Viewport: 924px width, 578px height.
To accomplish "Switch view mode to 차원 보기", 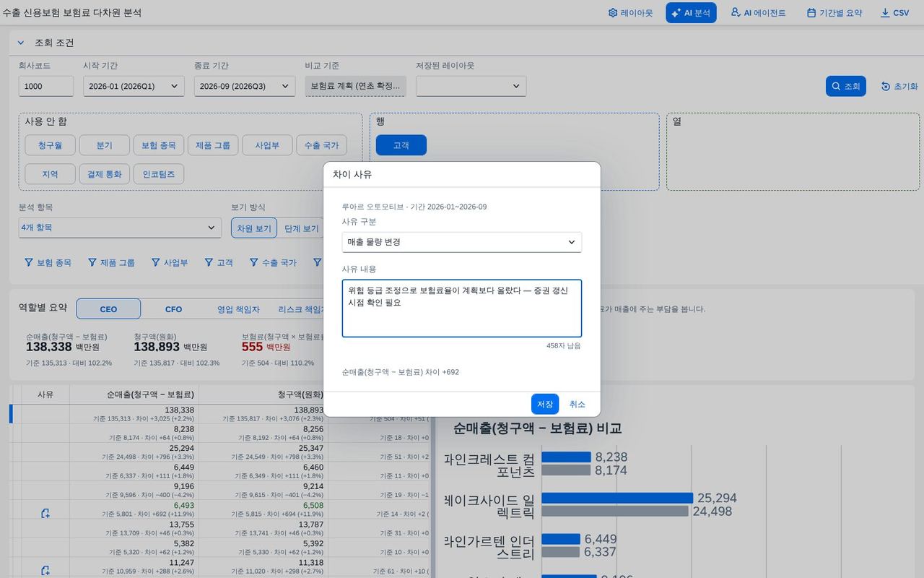I will pyautogui.click(x=254, y=228).
